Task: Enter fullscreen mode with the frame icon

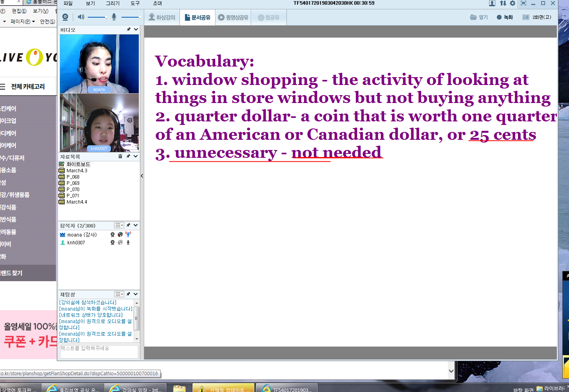Action: click(523, 3)
